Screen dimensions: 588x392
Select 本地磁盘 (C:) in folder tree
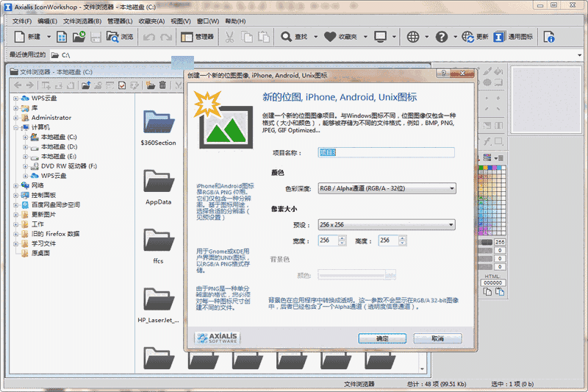(59, 137)
